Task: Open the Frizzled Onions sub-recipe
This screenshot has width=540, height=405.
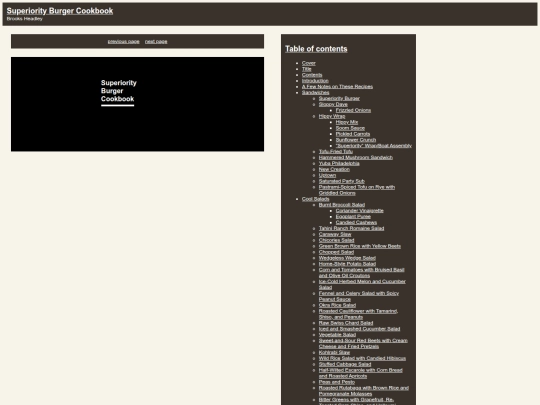Action: 353,110
